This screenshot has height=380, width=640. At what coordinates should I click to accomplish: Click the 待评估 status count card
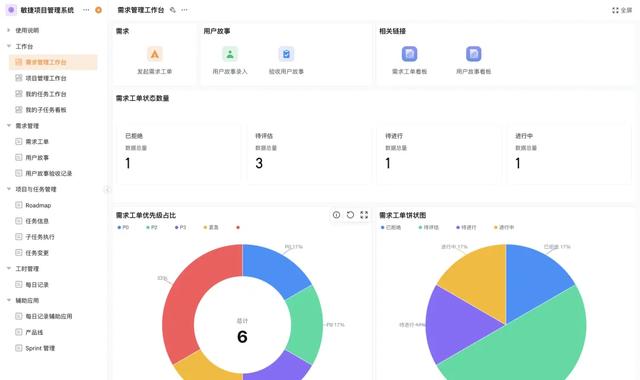309,153
